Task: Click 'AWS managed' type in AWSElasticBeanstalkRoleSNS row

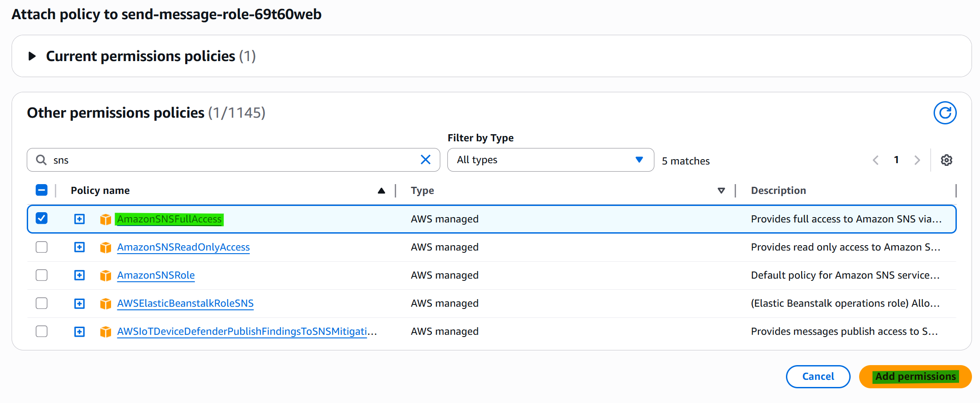Action: [445, 303]
